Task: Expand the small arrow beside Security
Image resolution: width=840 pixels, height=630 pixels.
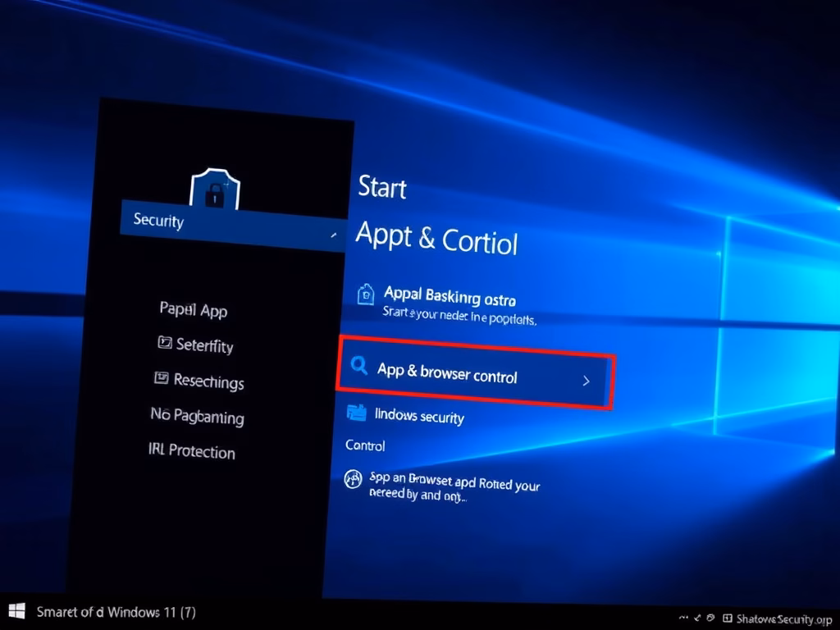Action: click(x=333, y=235)
